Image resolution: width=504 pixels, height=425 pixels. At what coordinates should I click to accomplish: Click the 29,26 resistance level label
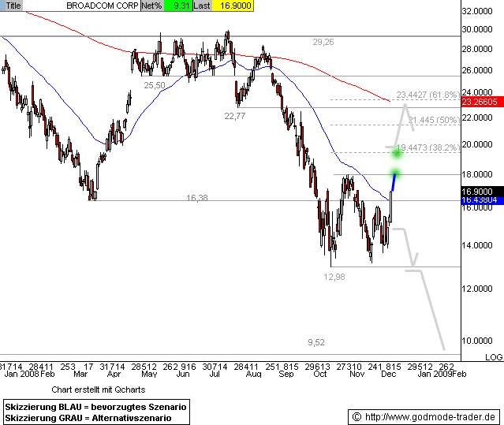click(323, 42)
